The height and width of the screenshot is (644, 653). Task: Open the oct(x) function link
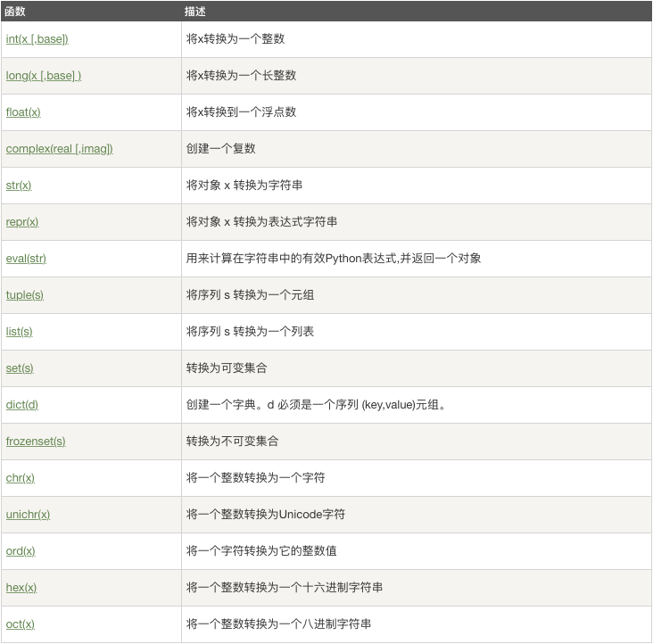[21, 624]
